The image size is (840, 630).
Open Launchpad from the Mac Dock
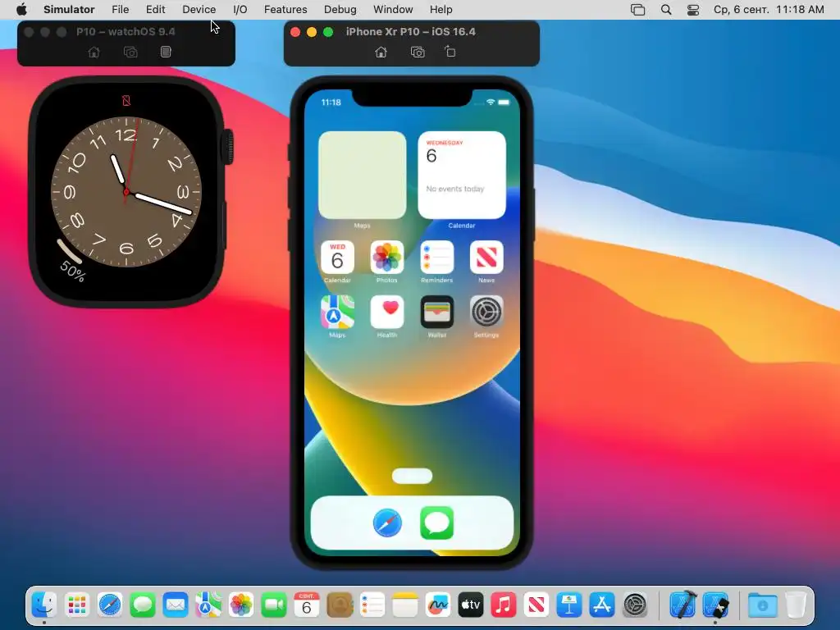click(x=76, y=605)
